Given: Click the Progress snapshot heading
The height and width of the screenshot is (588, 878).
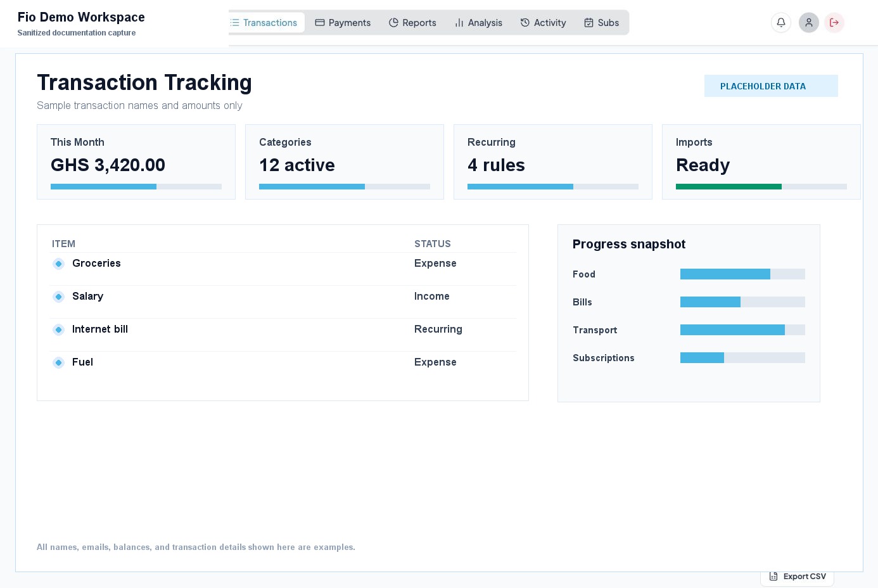Looking at the screenshot, I should coord(629,245).
